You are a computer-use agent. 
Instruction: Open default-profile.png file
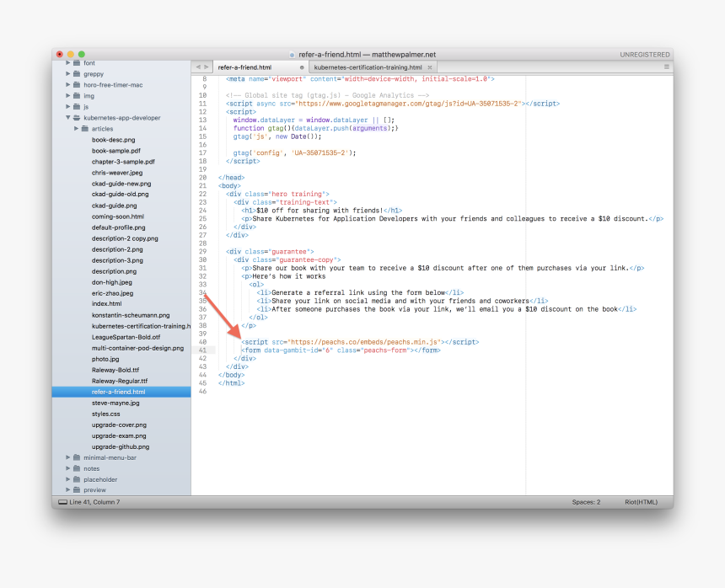[x=118, y=227]
